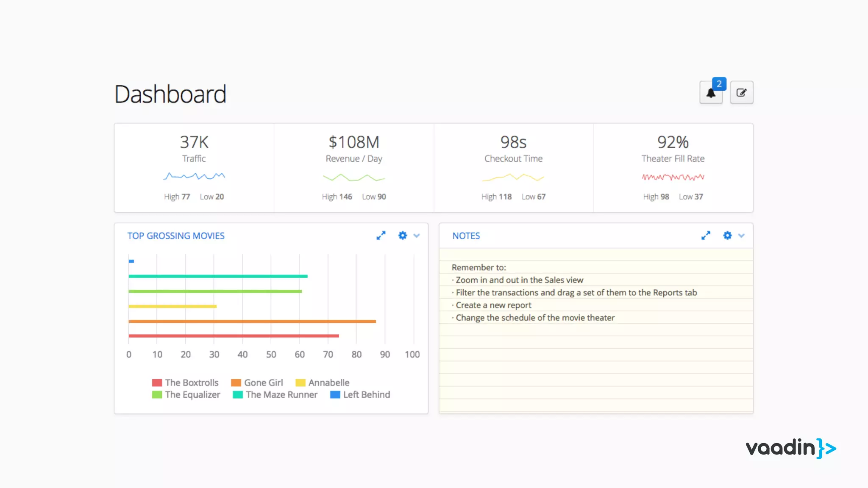Click the edit dashboard pencil icon
This screenshot has height=488, width=868.
[x=741, y=93]
